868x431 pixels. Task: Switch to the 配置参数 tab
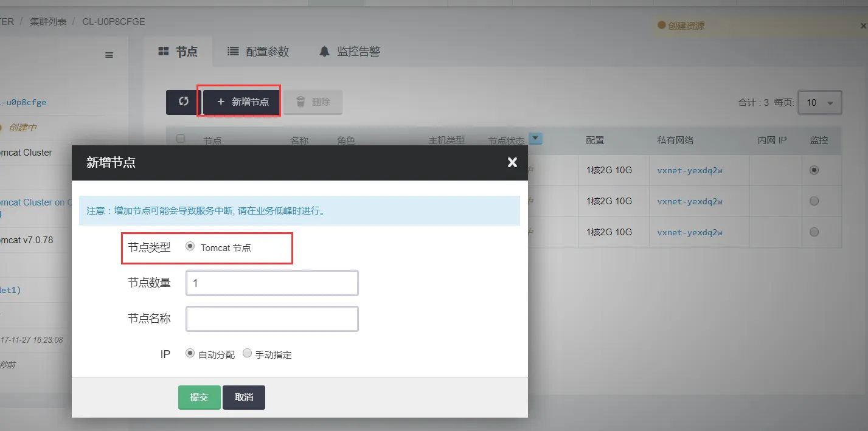coord(258,52)
